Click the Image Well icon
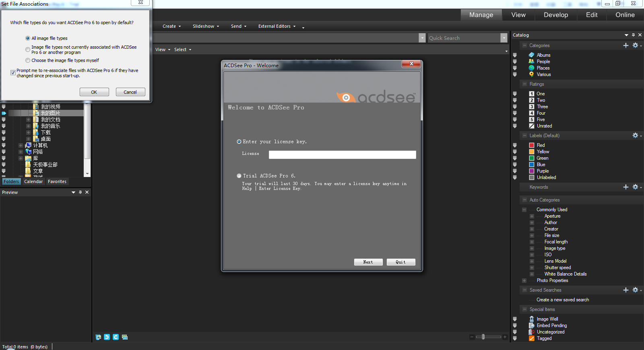 point(531,319)
